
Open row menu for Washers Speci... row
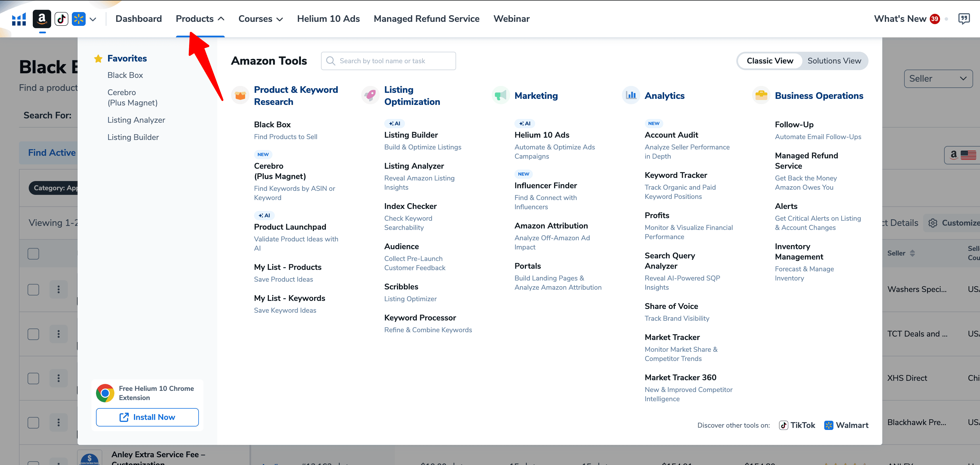click(59, 290)
